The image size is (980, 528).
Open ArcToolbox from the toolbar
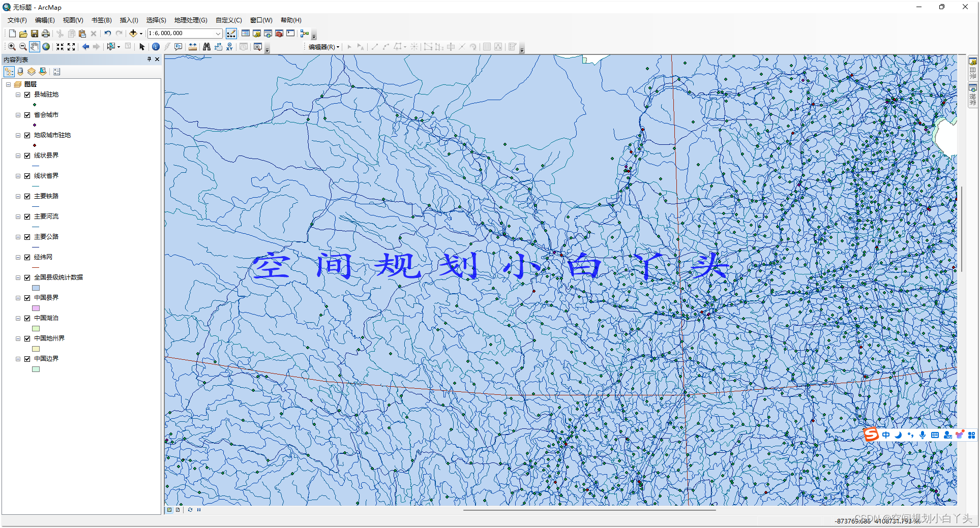(x=279, y=34)
